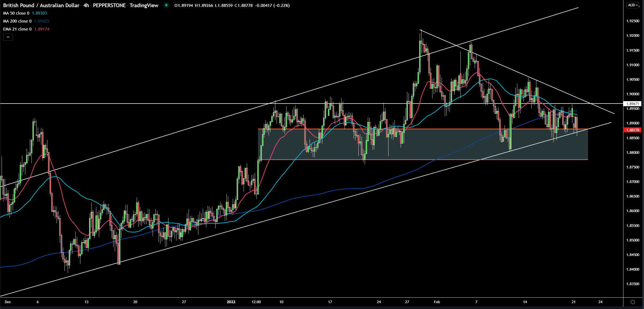Click the 1.89671 horizontal line price label
The width and height of the screenshot is (644, 309).
(x=632, y=104)
